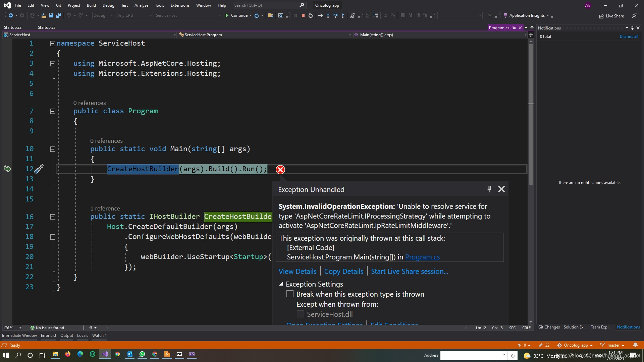Enable Break when this exception type is thrown
Screen dimensions: 644x362
[290, 294]
